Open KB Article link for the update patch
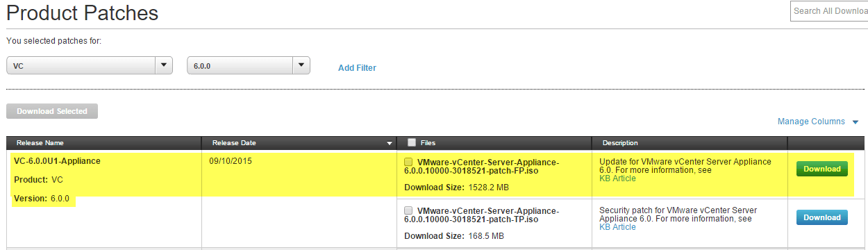868x250 pixels. (617, 178)
